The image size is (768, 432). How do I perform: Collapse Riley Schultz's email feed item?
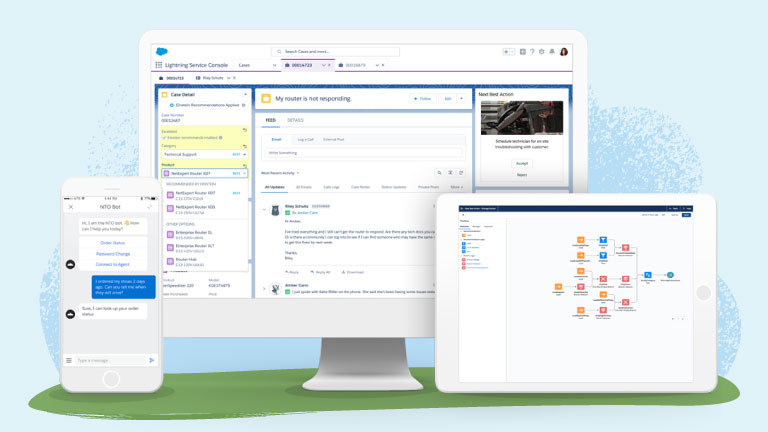click(x=264, y=210)
